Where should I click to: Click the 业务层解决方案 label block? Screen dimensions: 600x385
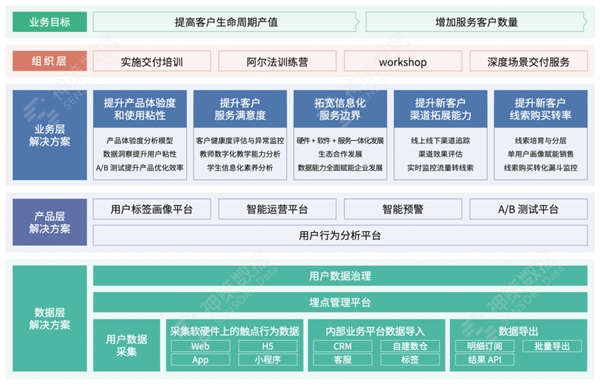click(x=50, y=135)
